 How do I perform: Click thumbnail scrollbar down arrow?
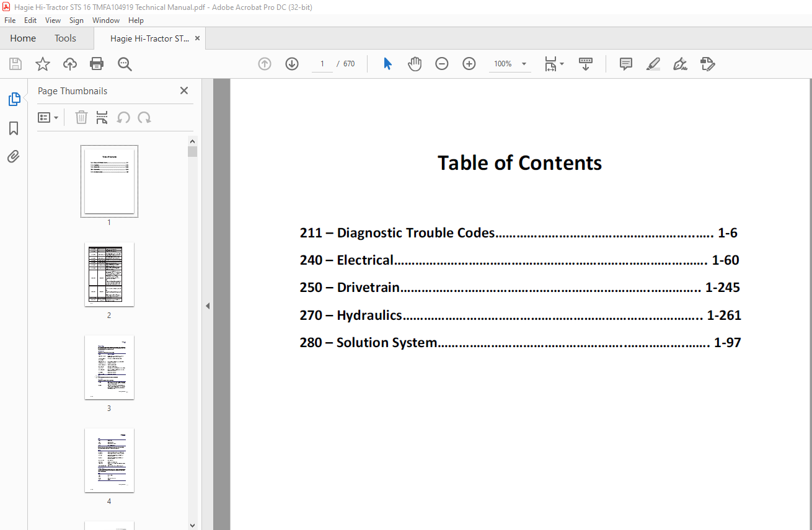pyautogui.click(x=192, y=525)
